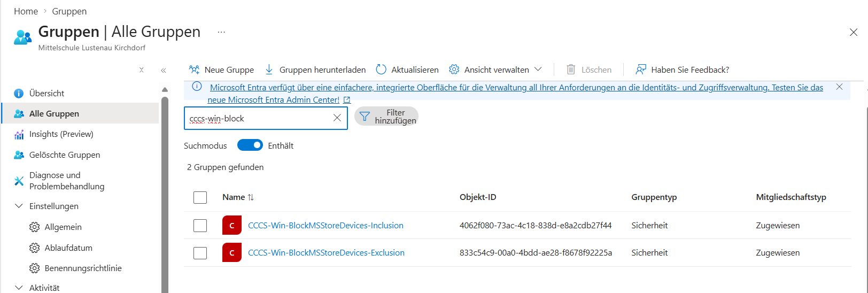Click the Gruppen people icon beside title
The image size is (868, 293).
pos(22,37)
